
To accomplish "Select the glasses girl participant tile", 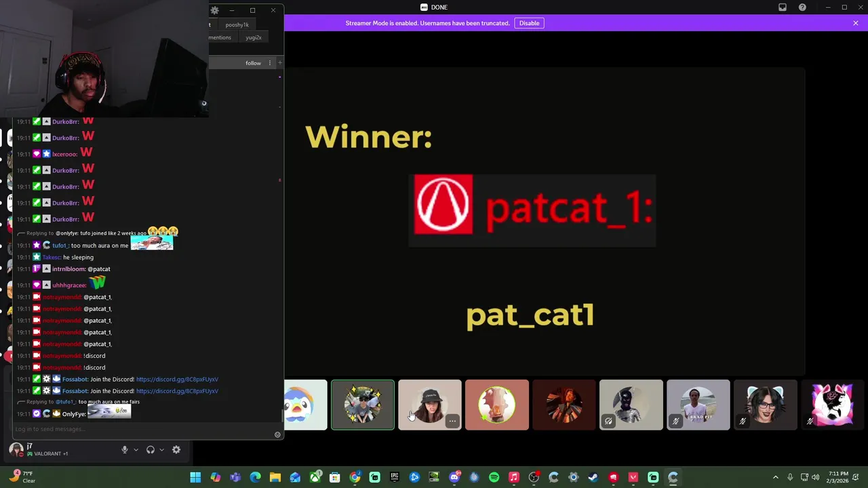I will [766, 405].
